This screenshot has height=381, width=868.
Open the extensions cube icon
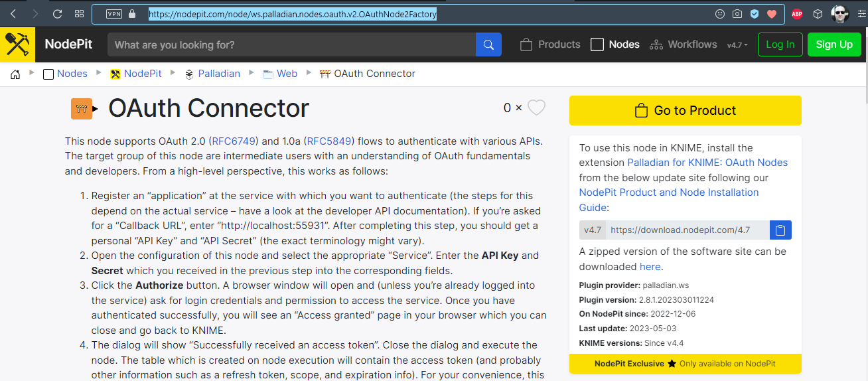(818, 14)
